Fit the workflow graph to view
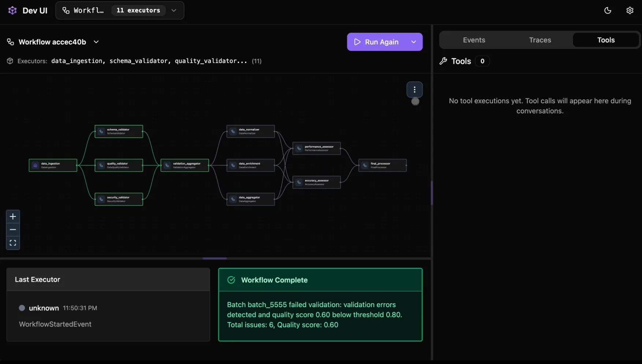Image resolution: width=642 pixels, height=364 pixels. tap(13, 243)
